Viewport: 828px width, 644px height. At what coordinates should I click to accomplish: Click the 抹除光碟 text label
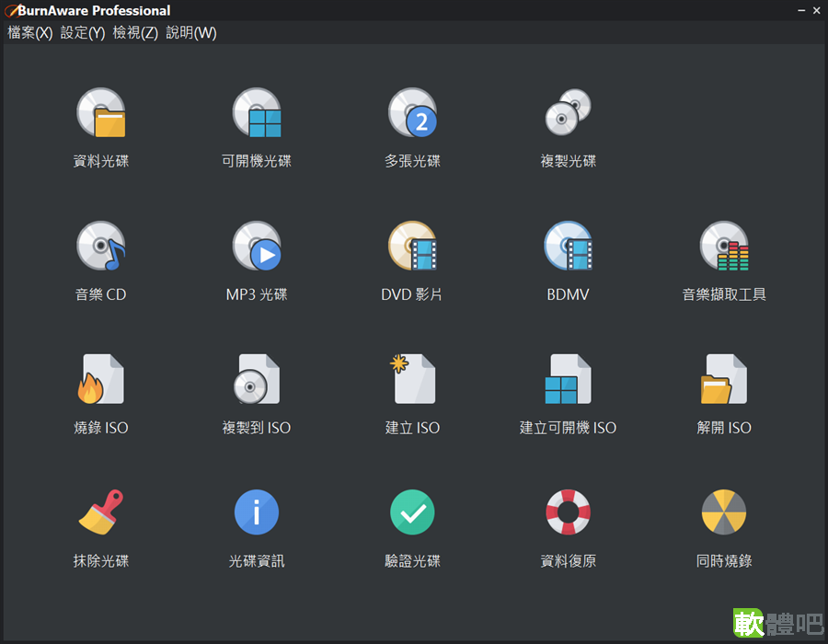click(101, 560)
